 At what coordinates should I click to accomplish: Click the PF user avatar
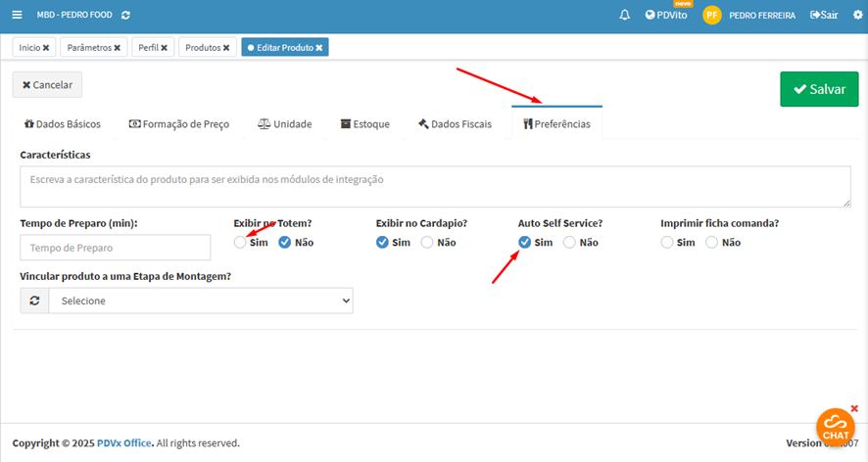pyautogui.click(x=712, y=15)
